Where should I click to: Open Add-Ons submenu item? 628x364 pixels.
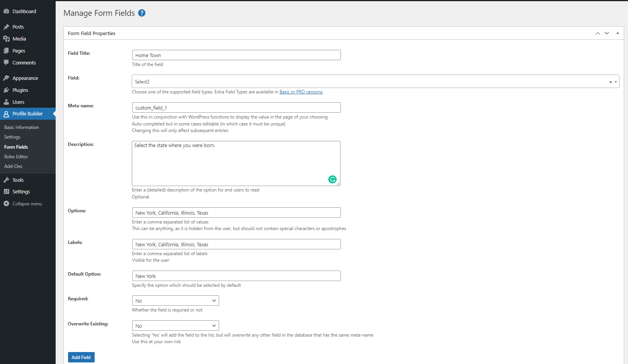(13, 166)
